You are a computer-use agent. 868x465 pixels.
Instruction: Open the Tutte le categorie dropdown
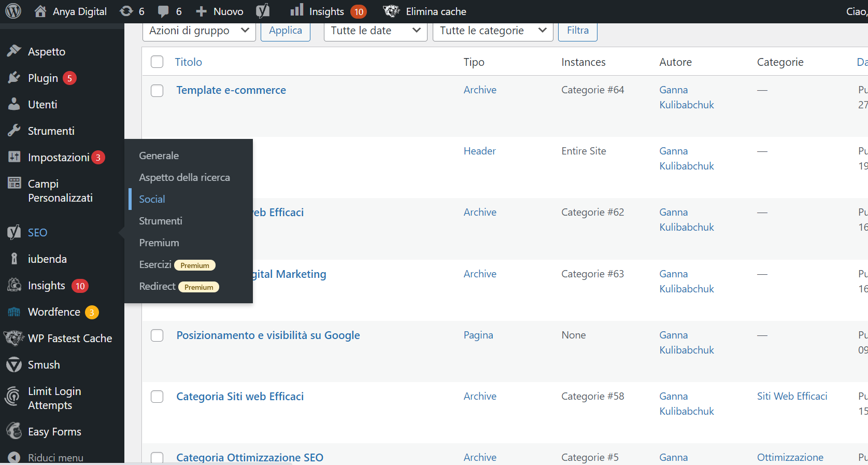coord(492,31)
